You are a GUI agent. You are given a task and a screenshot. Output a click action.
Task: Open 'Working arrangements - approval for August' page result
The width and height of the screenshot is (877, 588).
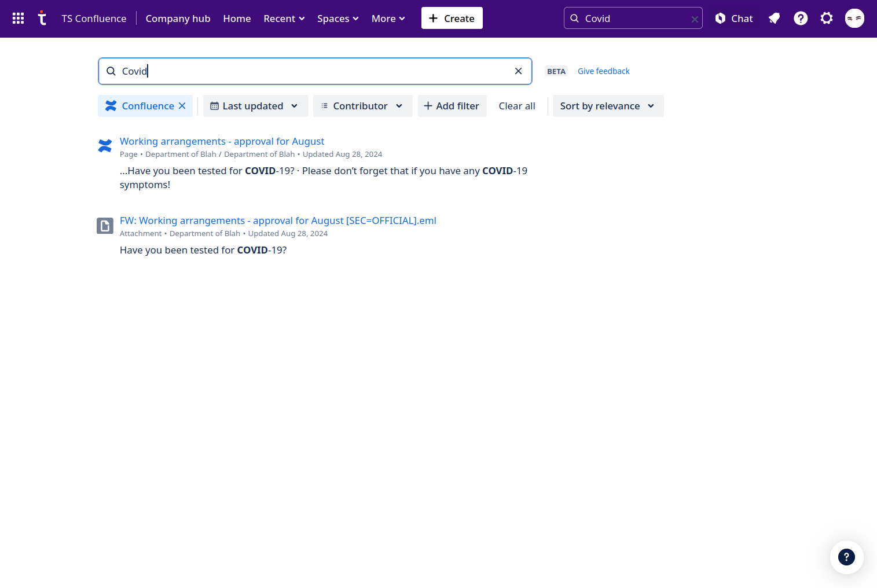click(x=222, y=141)
